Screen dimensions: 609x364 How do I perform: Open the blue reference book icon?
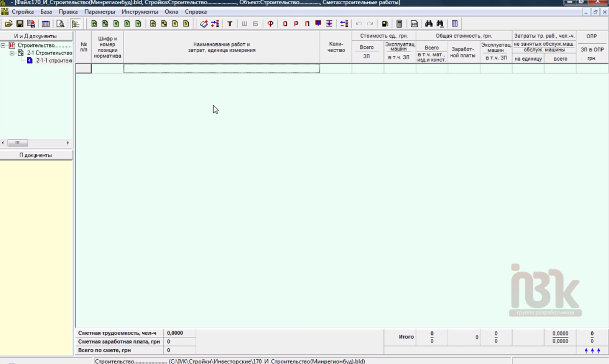pyautogui.click(x=455, y=24)
